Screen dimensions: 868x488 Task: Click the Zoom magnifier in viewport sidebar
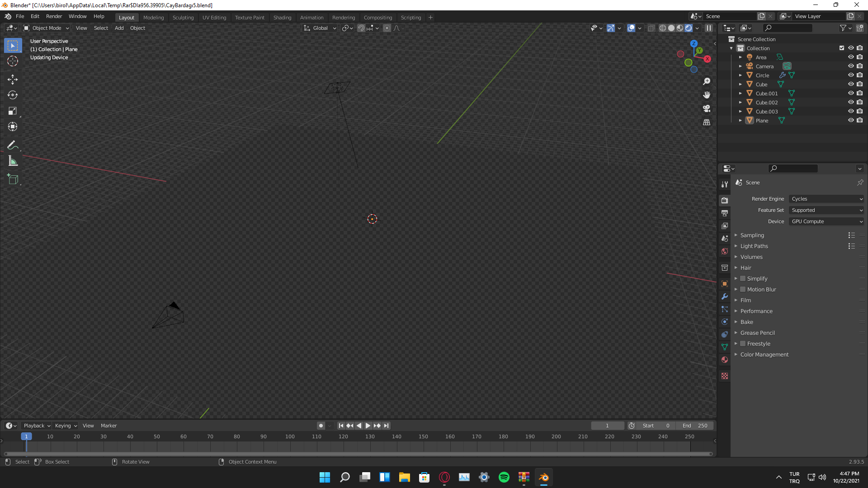(x=707, y=81)
